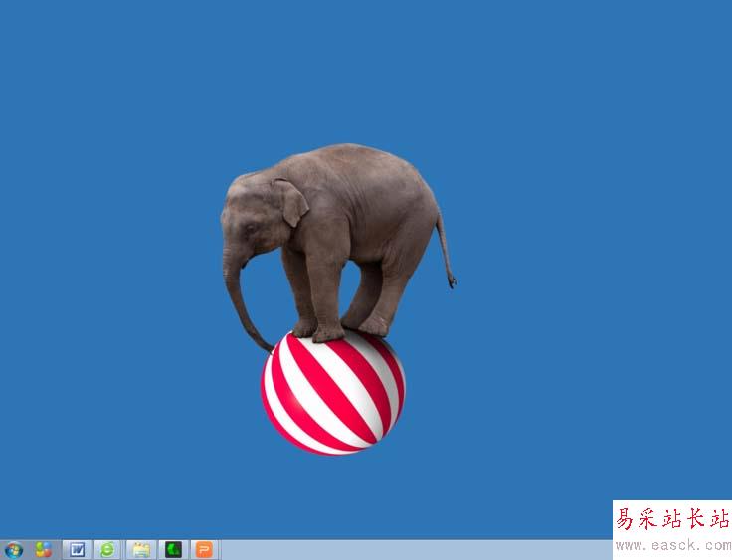
Task: Open the file explorer folder taskbar icon
Action: (141, 550)
